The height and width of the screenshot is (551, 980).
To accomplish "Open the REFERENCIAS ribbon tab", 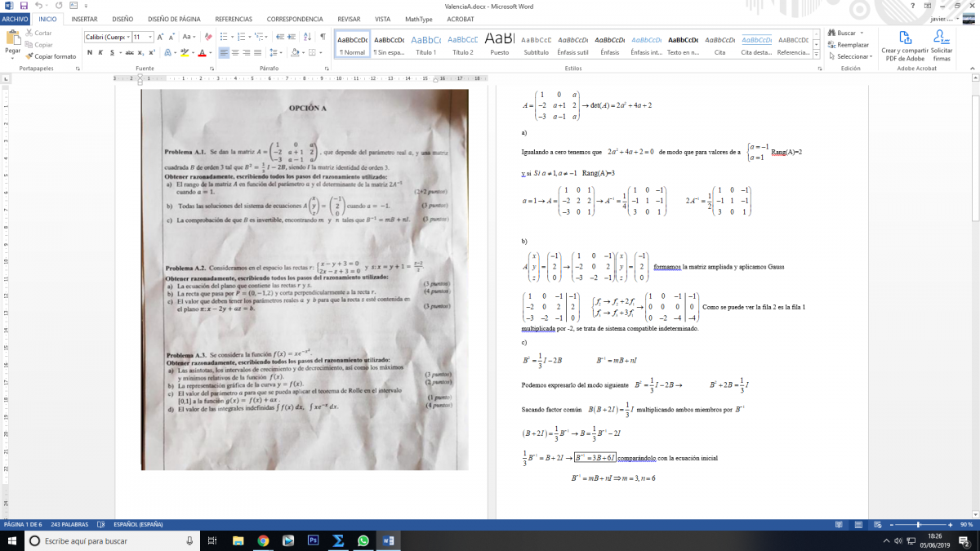I will coord(234,18).
